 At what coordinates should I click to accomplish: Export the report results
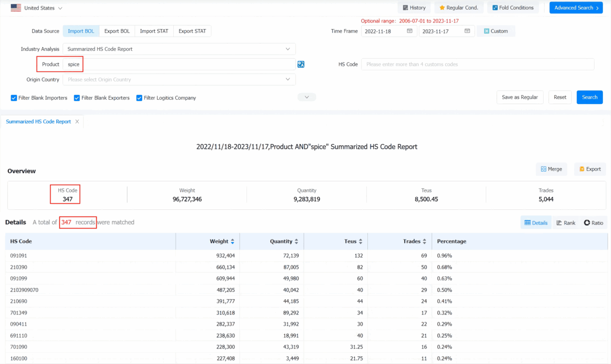(590, 169)
